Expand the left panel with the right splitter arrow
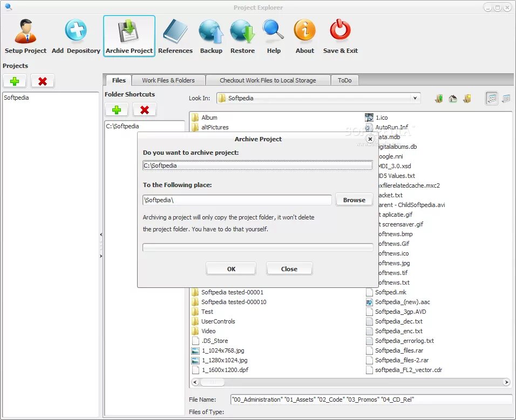This screenshot has width=516, height=420. (x=101, y=256)
